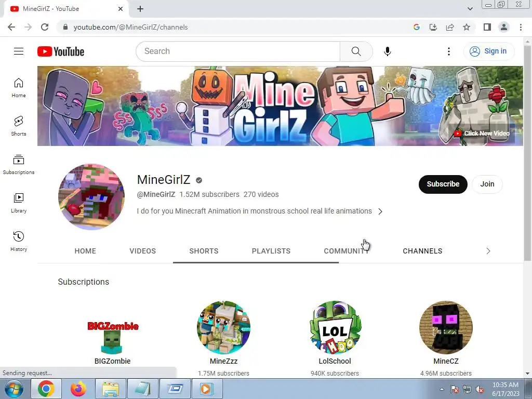The image size is (532, 399).
Task: Open YouTube settings three-dot menu
Action: pos(448,51)
